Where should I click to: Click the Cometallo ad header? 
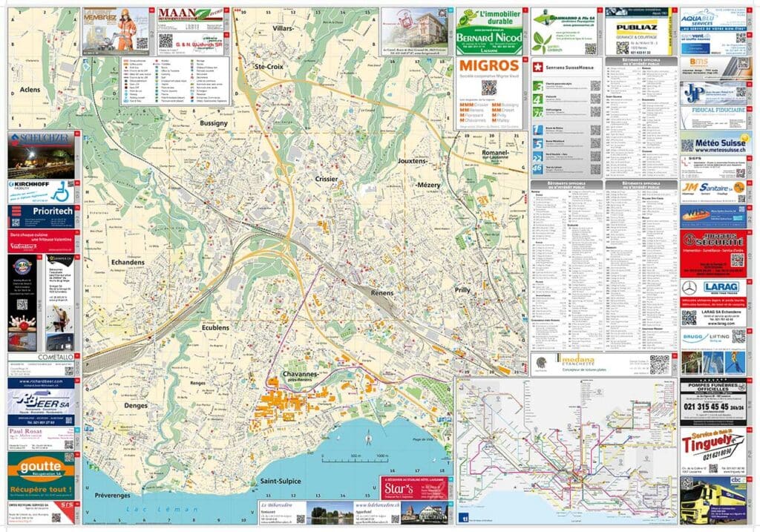(x=42, y=358)
